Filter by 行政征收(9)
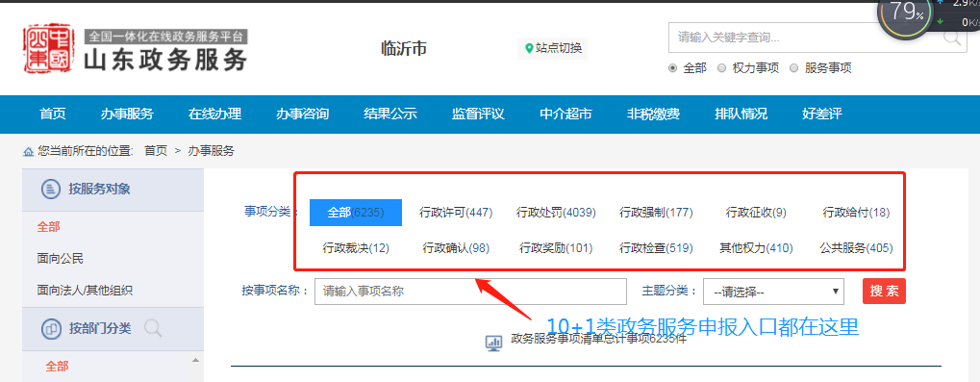 756,213
